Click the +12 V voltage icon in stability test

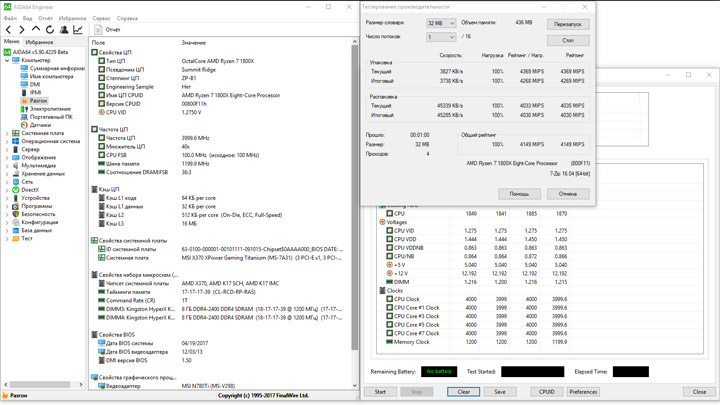pos(389,273)
